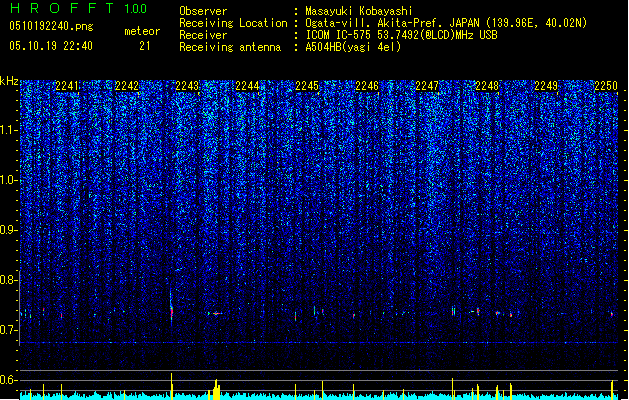Viewport: 629px width, 400px height.
Task: Click the HROFFT 1.0.0 title text
Action: click(78, 8)
